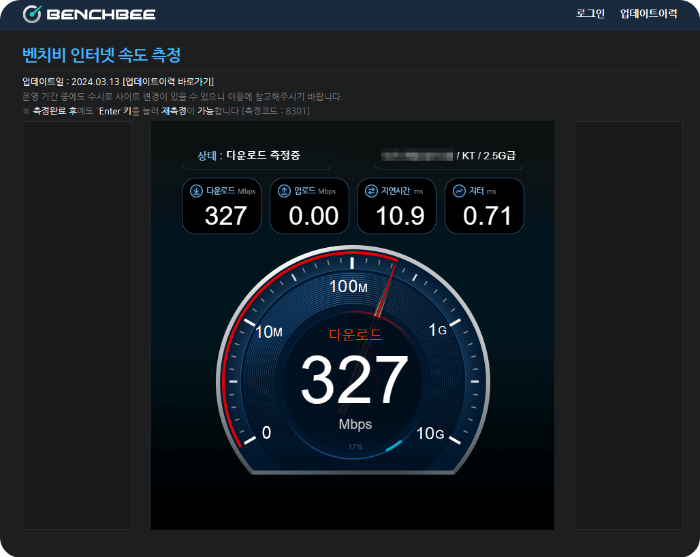Screen dimensions: 700x557
Task: Select the 0.71 jitter value
Action: tap(487, 216)
